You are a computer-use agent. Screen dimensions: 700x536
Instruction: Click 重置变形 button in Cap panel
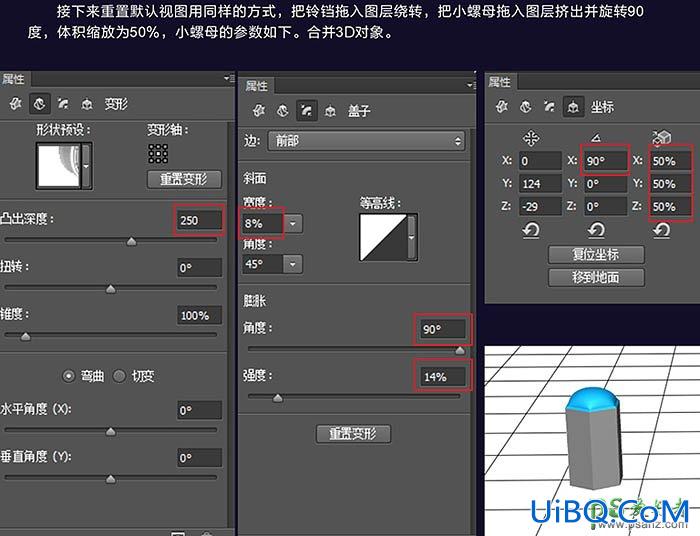tap(353, 433)
